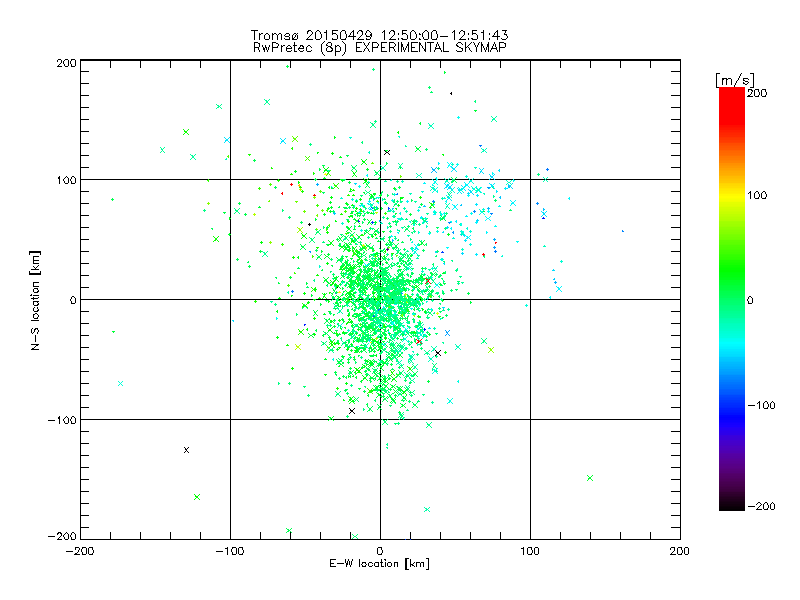Click the colorbar tick label "200"
Viewport: 800px width, 600px height.
coord(757,93)
